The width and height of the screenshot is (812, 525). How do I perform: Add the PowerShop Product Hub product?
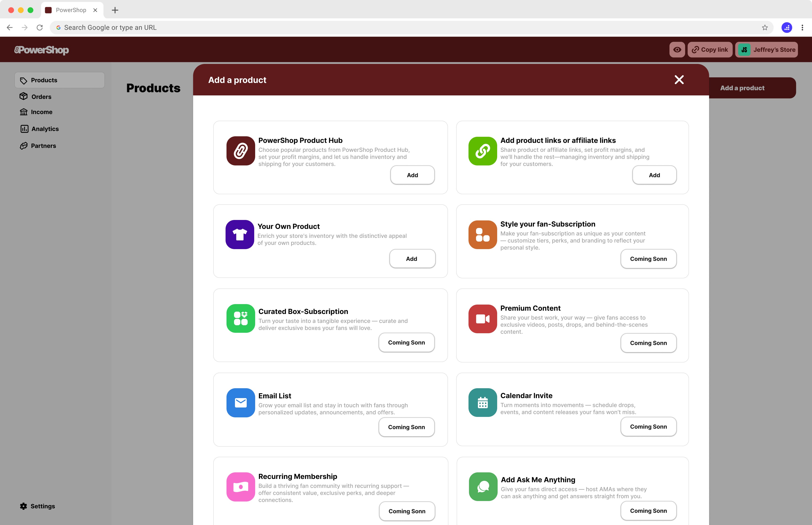point(412,175)
